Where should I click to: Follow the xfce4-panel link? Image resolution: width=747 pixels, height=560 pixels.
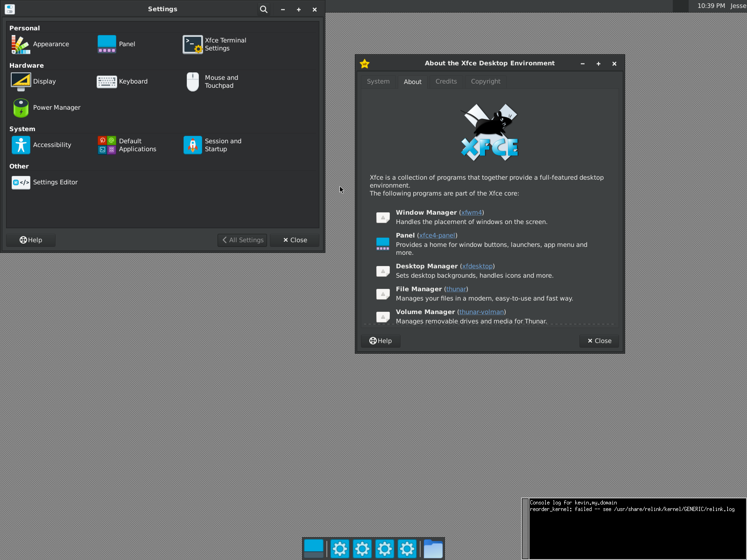point(437,236)
